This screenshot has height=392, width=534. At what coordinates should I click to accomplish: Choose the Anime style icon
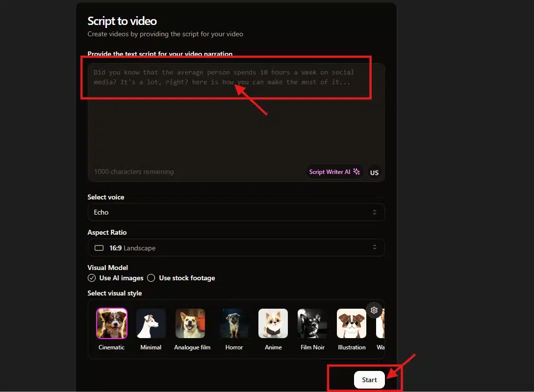click(273, 323)
